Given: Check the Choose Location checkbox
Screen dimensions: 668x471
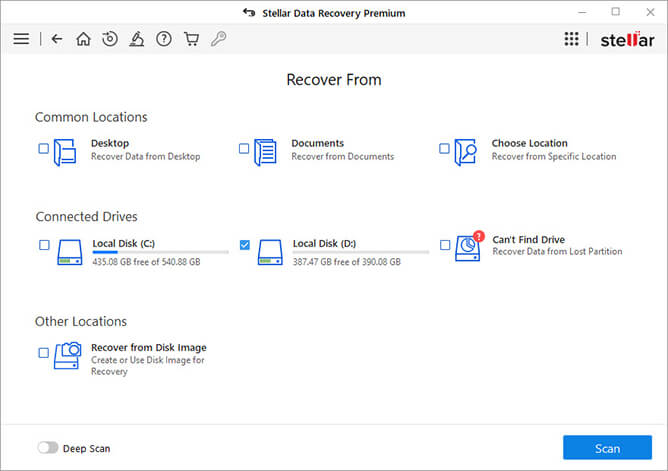Looking at the screenshot, I should pos(444,148).
